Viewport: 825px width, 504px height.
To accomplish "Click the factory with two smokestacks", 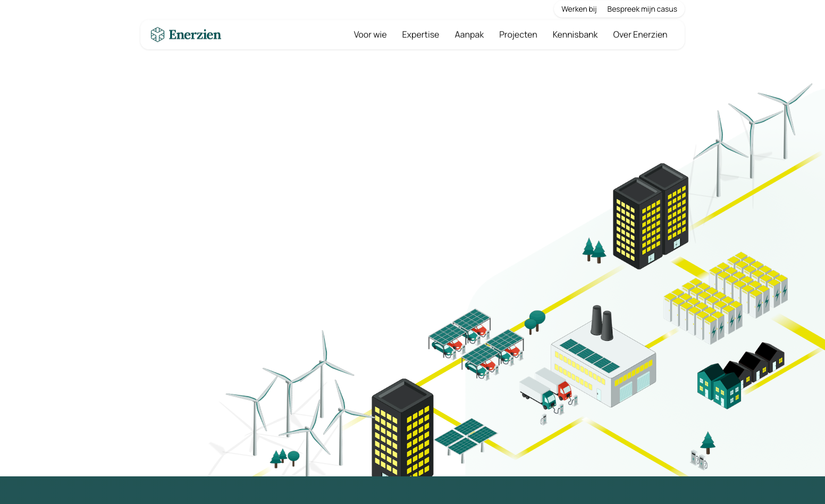I will click(x=603, y=362).
